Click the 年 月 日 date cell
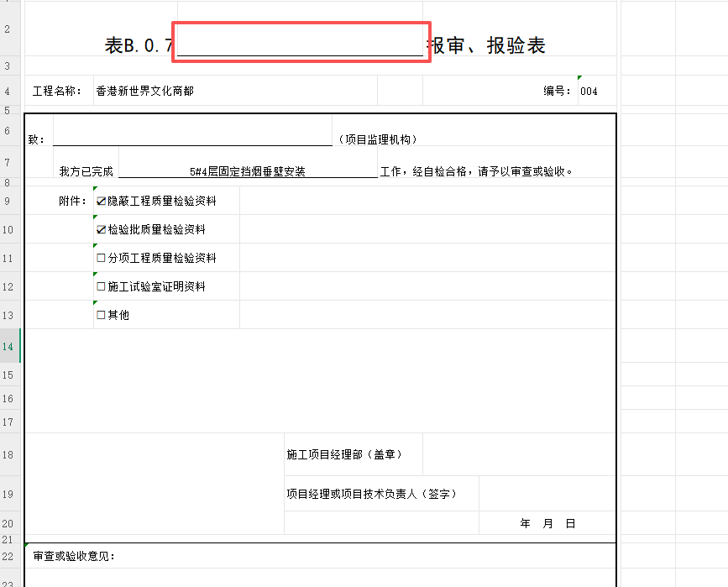Screen dimensions: 728x587 coord(547,524)
